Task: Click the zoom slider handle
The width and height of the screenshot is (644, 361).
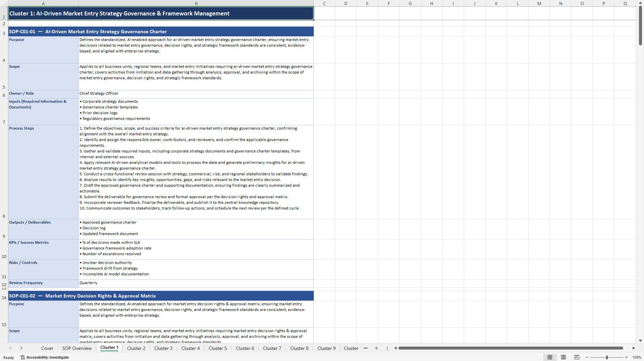Action: [607, 357]
